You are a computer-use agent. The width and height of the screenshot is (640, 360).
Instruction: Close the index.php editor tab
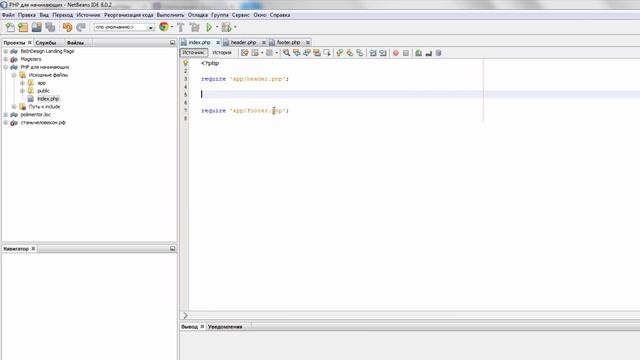[x=218, y=42]
